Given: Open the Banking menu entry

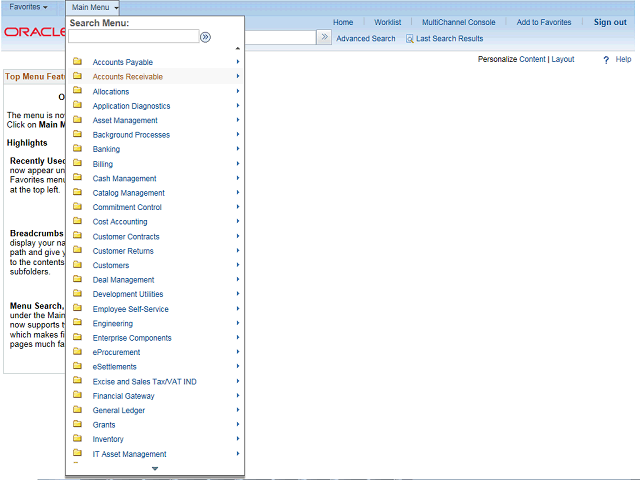Looking at the screenshot, I should tap(106, 149).
